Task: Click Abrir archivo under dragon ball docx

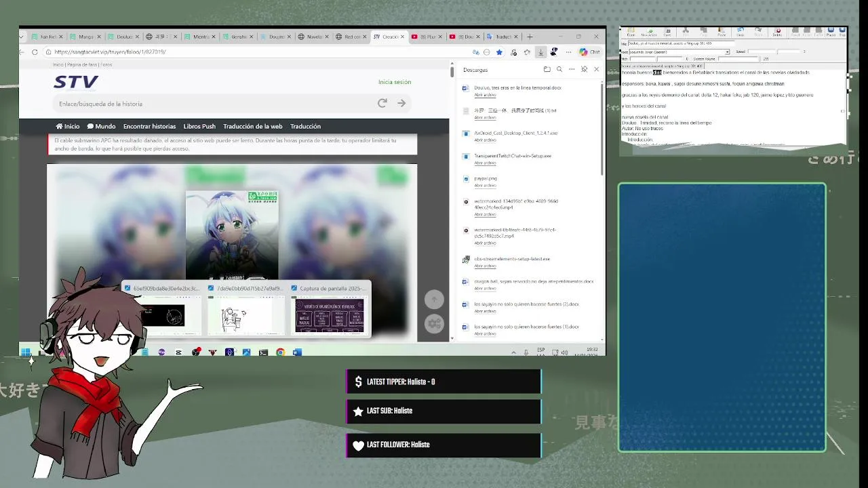Action: [x=485, y=288]
